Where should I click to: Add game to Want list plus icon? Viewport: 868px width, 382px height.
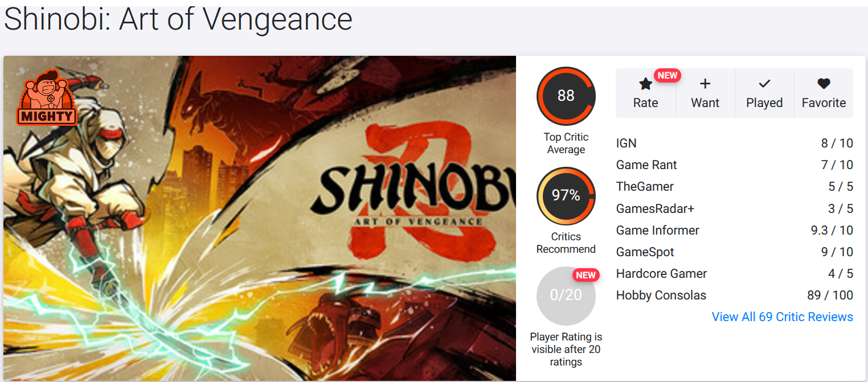(705, 84)
